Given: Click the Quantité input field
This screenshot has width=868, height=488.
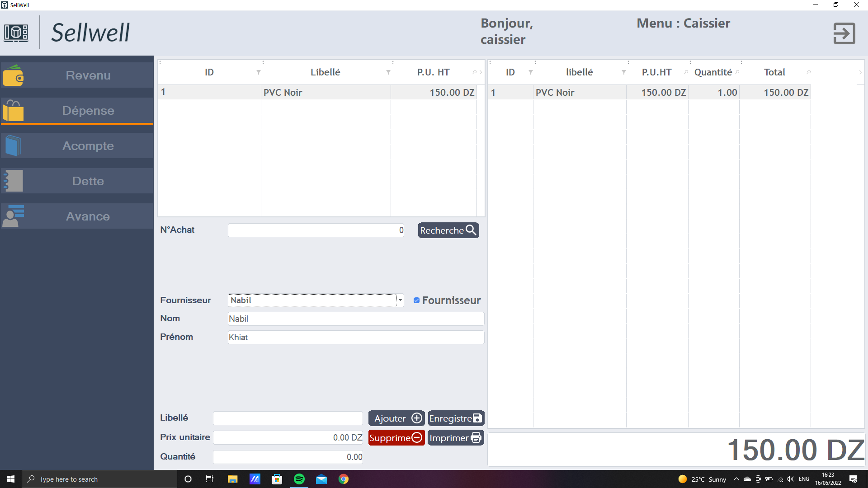Looking at the screenshot, I should coord(288,457).
